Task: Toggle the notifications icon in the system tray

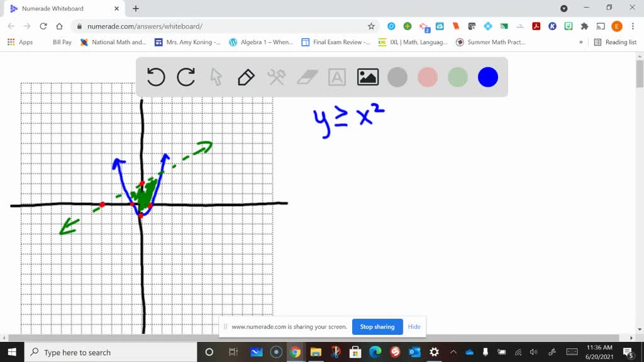Action: pyautogui.click(x=626, y=352)
